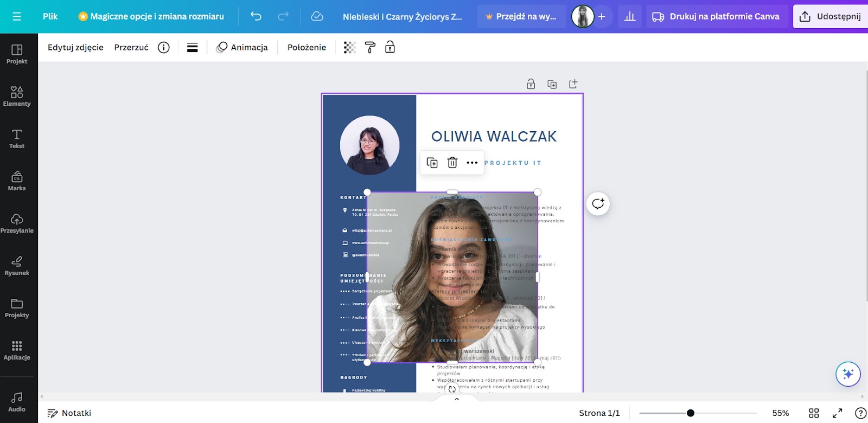Screen dimensions: 868x423
Task: Redo the last action
Action: (283, 16)
